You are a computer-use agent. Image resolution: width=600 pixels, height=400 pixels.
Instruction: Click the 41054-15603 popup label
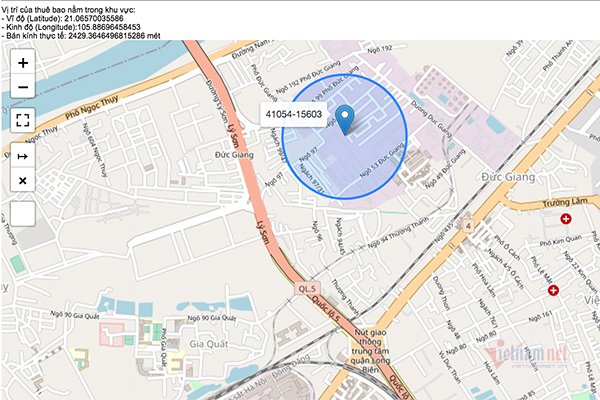point(294,114)
